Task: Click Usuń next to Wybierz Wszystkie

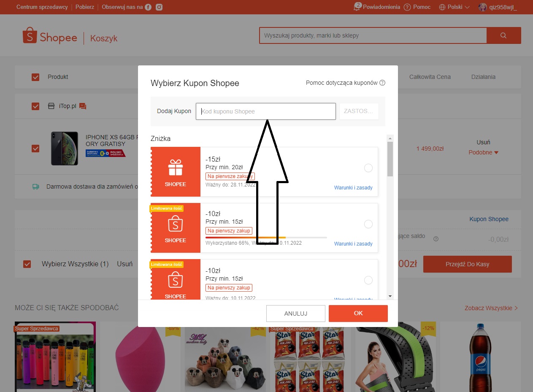Action: (124, 264)
